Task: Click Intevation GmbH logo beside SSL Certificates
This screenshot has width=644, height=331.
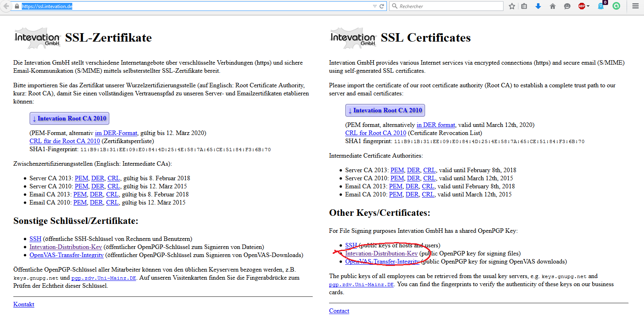Action: (353, 38)
